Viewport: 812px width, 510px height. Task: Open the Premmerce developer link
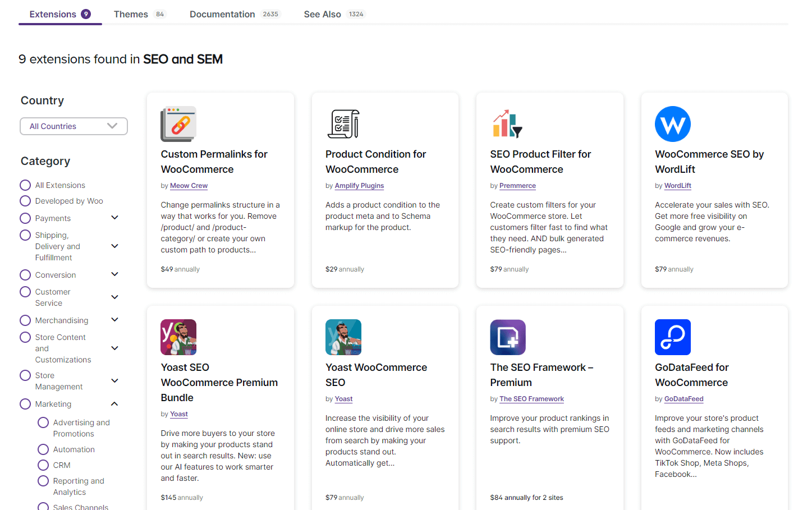[517, 186]
